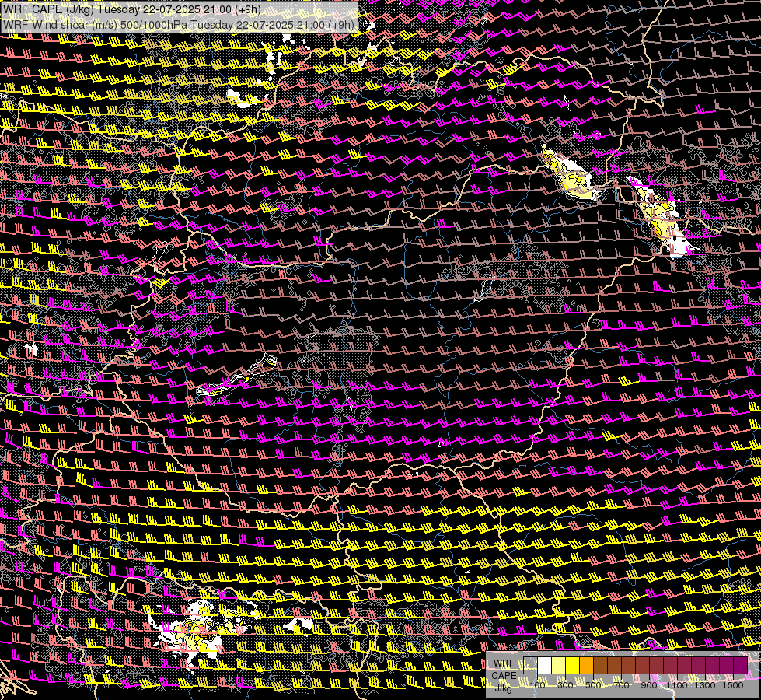761x700 pixels.
Task: Click the legend value 700
Action: (621, 685)
